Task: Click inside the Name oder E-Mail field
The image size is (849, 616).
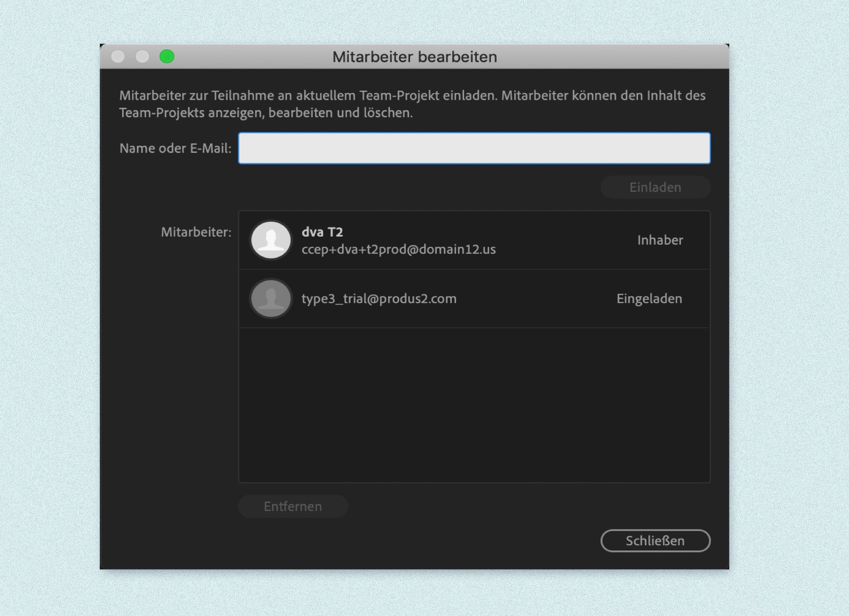Action: click(473, 148)
